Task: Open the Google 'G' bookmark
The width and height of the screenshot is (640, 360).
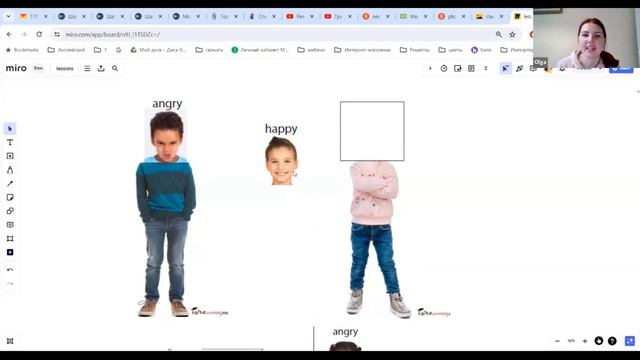Action: (x=118, y=50)
